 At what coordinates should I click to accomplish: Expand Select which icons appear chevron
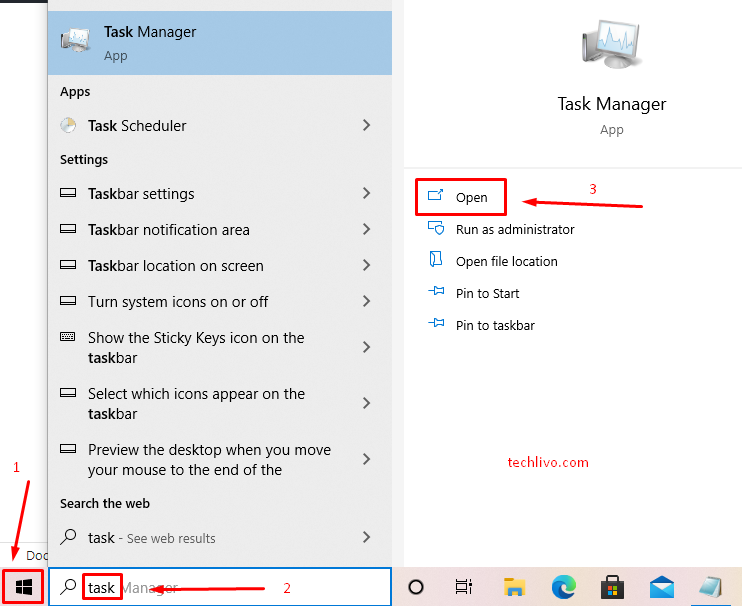pyautogui.click(x=366, y=403)
